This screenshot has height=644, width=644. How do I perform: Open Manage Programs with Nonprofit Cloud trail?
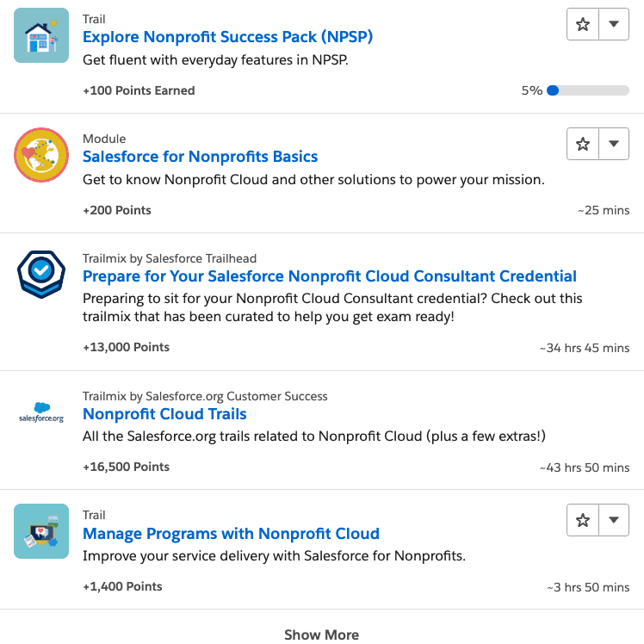point(231,534)
